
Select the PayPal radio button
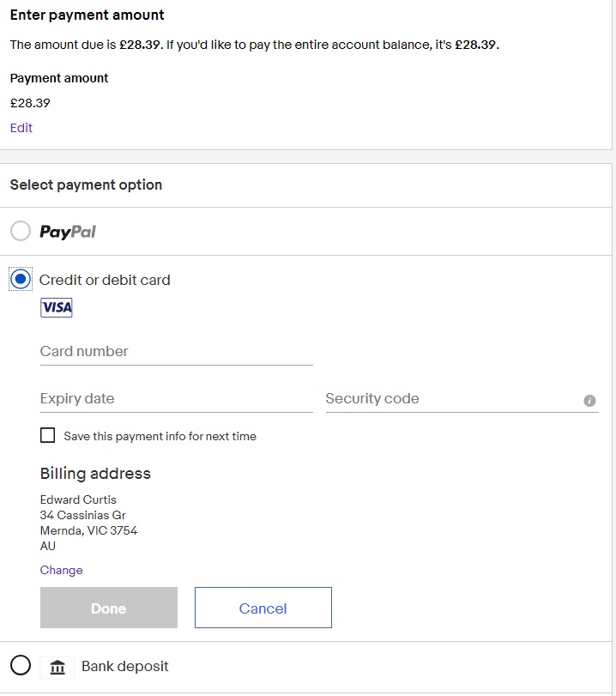[x=21, y=231]
